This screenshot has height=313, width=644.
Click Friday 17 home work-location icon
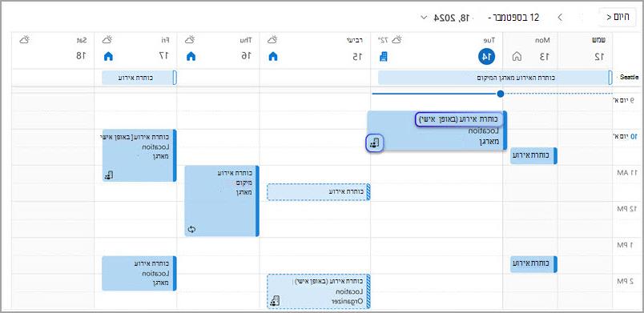pos(107,57)
